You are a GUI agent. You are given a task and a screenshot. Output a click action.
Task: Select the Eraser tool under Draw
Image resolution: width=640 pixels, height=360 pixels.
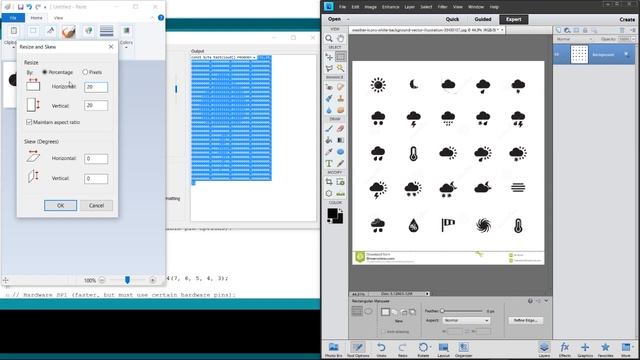click(x=340, y=129)
